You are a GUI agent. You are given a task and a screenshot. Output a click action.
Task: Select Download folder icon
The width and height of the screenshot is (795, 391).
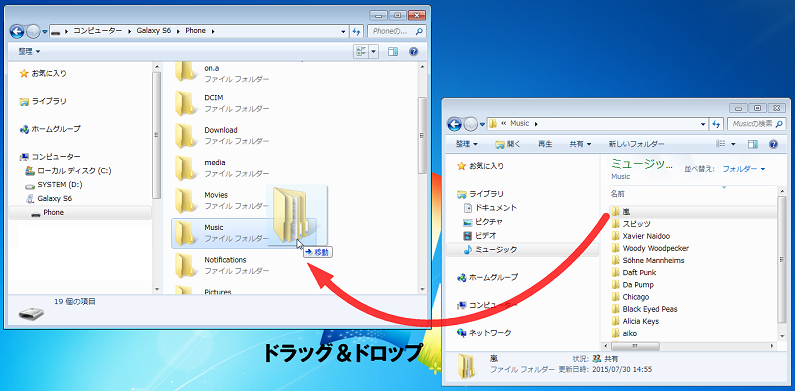pos(185,135)
